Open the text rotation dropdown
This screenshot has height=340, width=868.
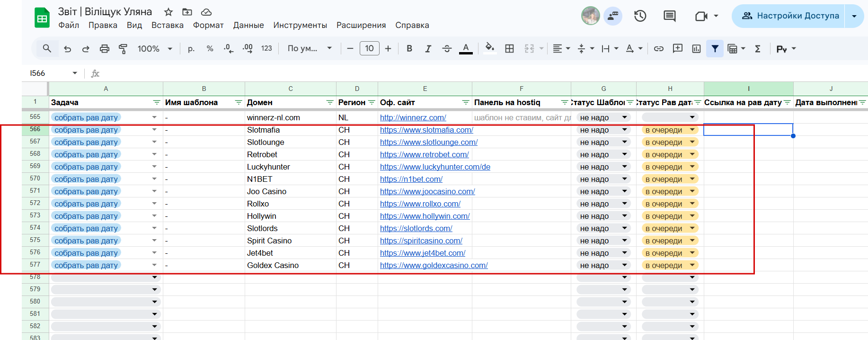click(x=634, y=48)
